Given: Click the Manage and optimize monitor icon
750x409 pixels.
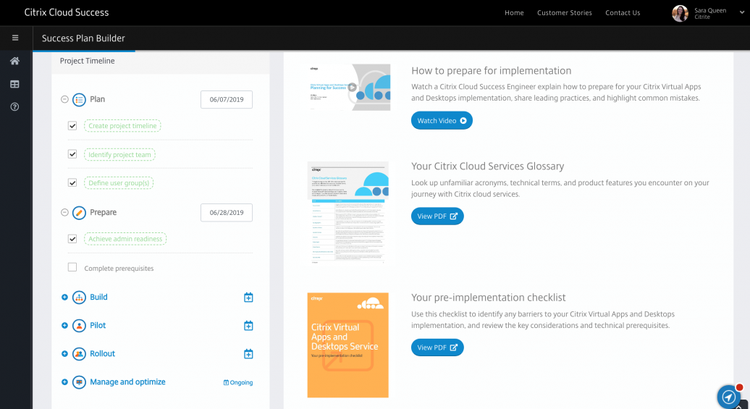Looking at the screenshot, I should tap(79, 382).
